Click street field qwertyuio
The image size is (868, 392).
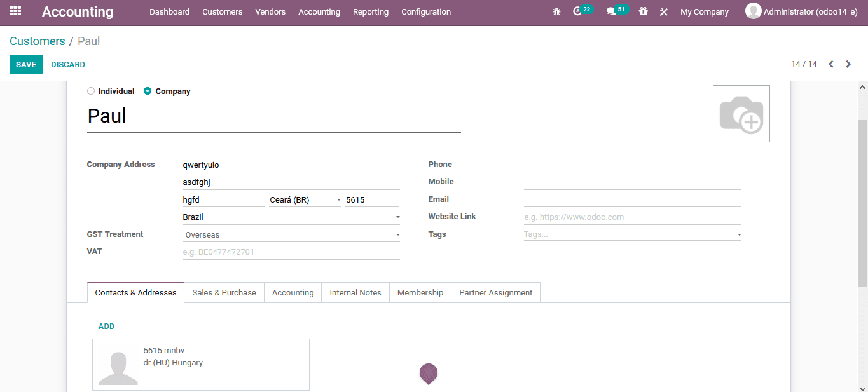(x=291, y=165)
